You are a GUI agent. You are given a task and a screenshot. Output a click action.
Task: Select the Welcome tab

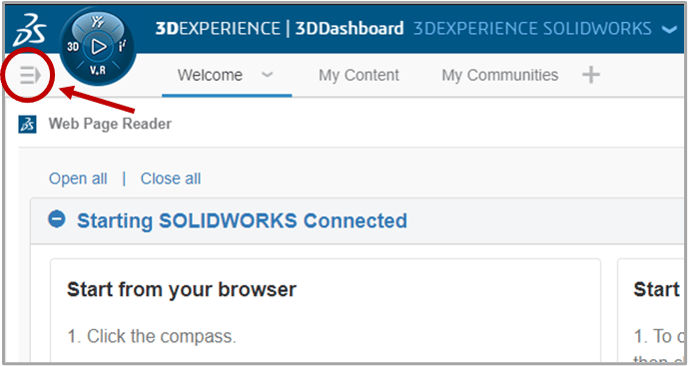click(210, 75)
